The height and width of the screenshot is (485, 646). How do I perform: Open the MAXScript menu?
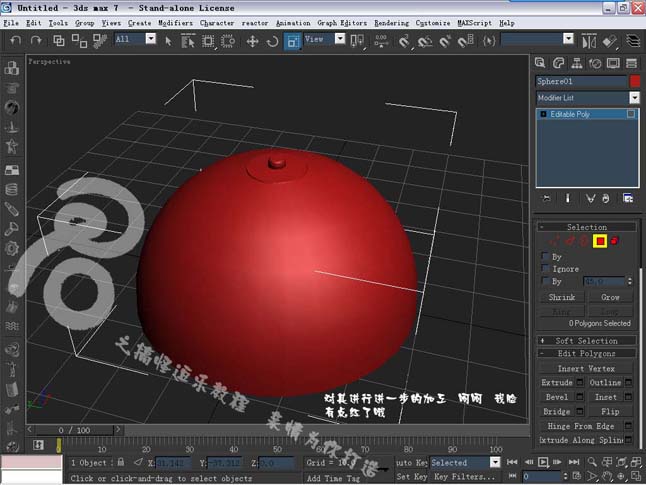(475, 23)
